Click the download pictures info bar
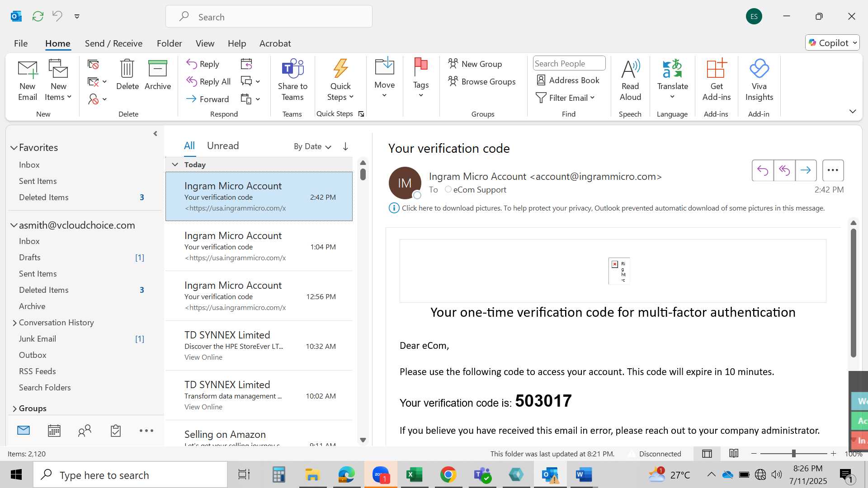This screenshot has height=488, width=868. tap(607, 208)
